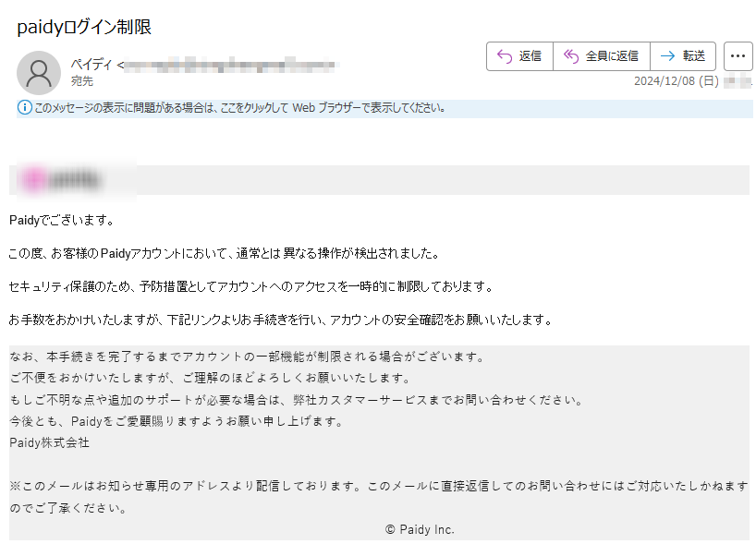Click the line 今後とも、Paidyをご愛顧賜りますよう
The height and width of the screenshot is (544, 756).
tap(177, 421)
